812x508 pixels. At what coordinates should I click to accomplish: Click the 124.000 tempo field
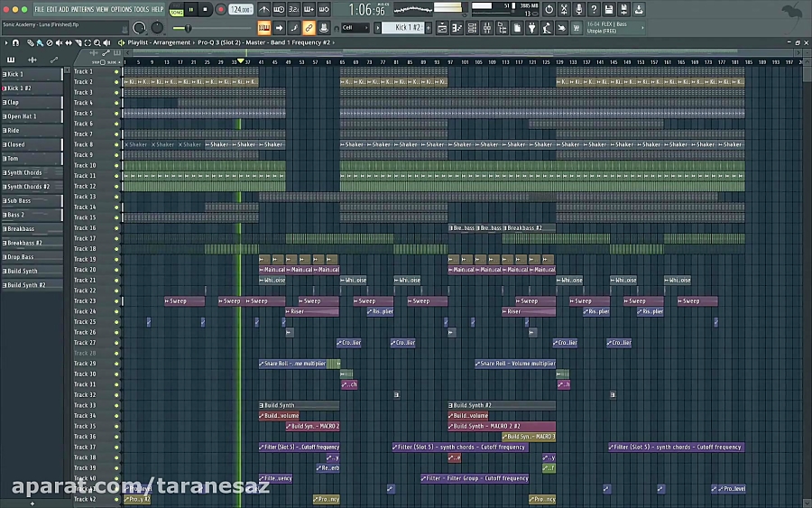coord(241,9)
